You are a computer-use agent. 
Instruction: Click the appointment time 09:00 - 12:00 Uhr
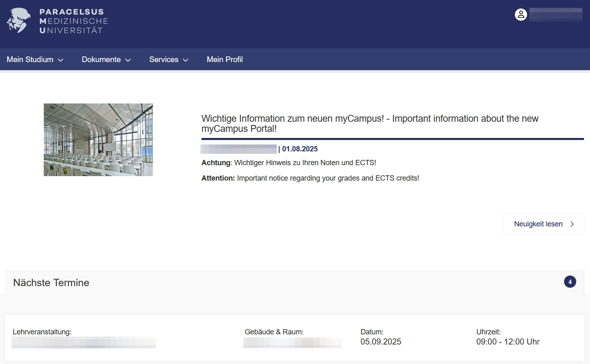(508, 342)
